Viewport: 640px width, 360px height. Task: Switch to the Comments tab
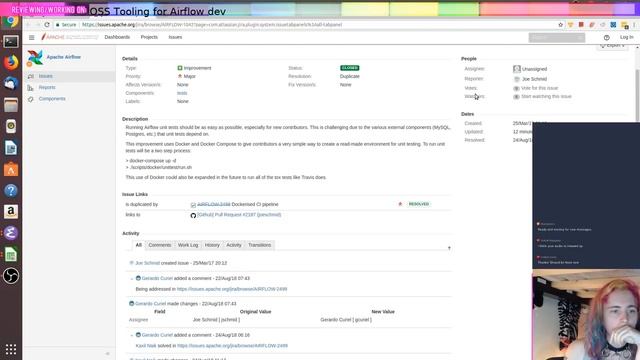160,245
